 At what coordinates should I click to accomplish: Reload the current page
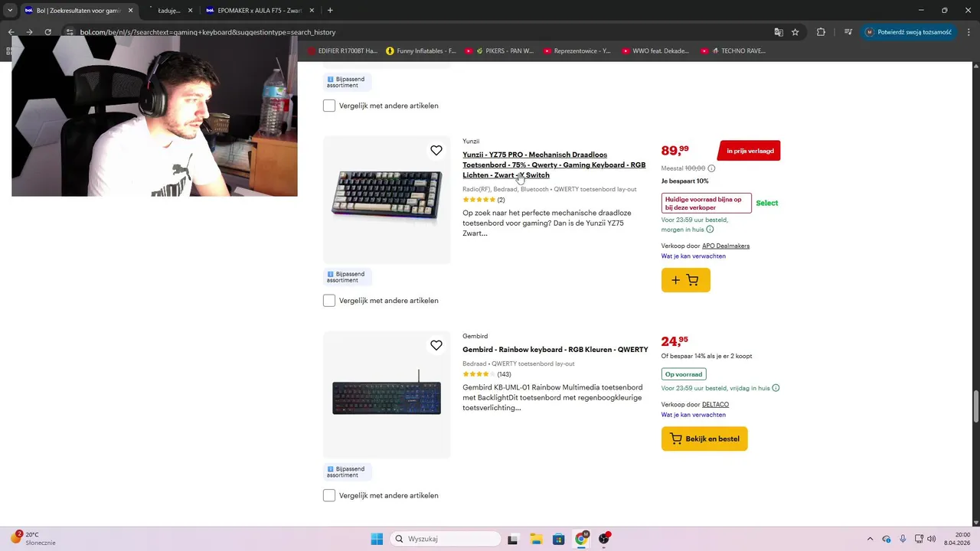pyautogui.click(x=47, y=32)
